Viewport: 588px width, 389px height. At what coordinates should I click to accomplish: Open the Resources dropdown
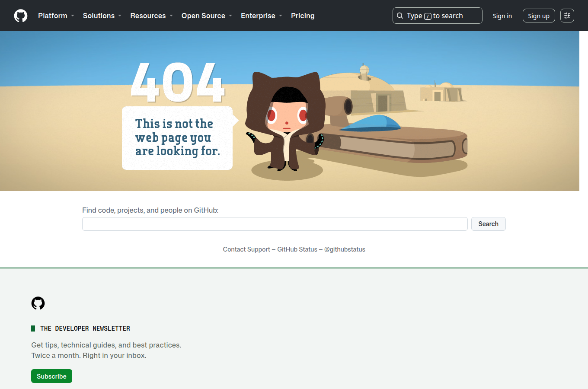coord(151,16)
